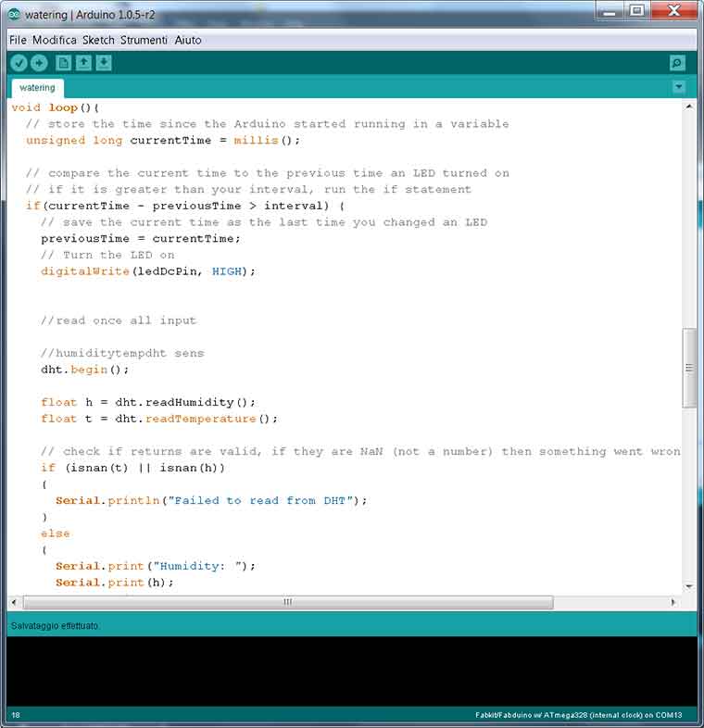Click the '// Turn the LED on' comment

pos(107,255)
